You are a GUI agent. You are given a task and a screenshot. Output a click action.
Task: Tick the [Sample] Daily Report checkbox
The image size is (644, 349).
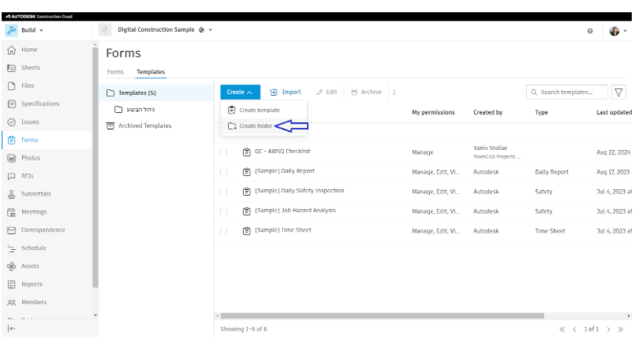tap(224, 172)
